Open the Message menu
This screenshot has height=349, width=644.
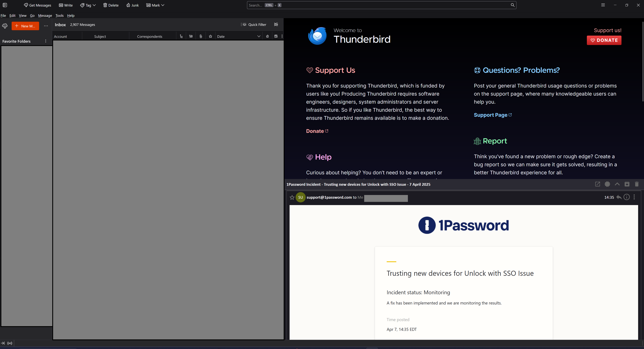(x=45, y=15)
